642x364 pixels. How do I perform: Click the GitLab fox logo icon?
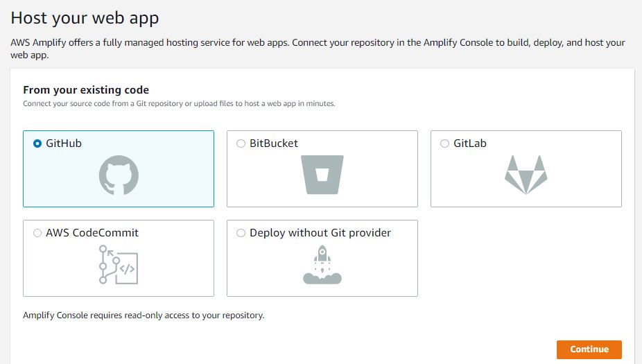(x=526, y=175)
